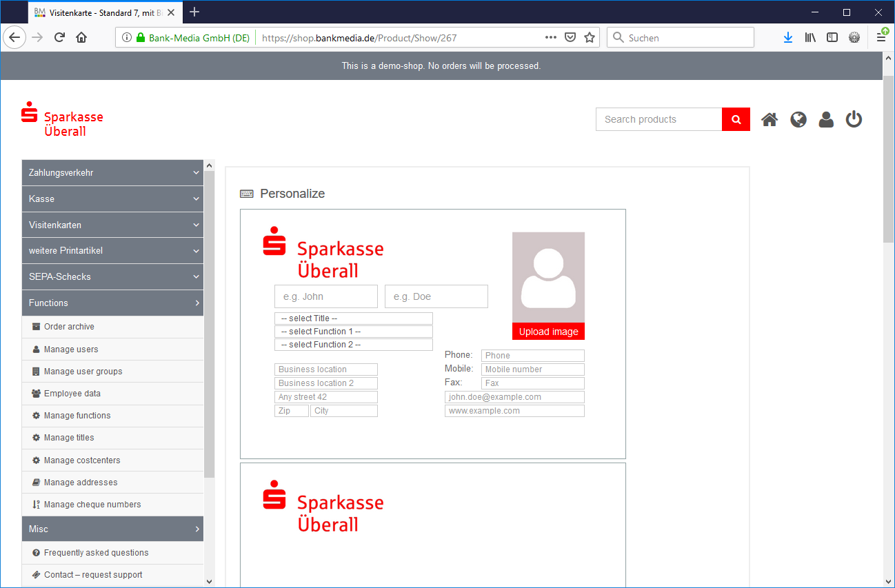Open Manage cheque numbers
This screenshot has height=588, width=895.
click(x=113, y=505)
